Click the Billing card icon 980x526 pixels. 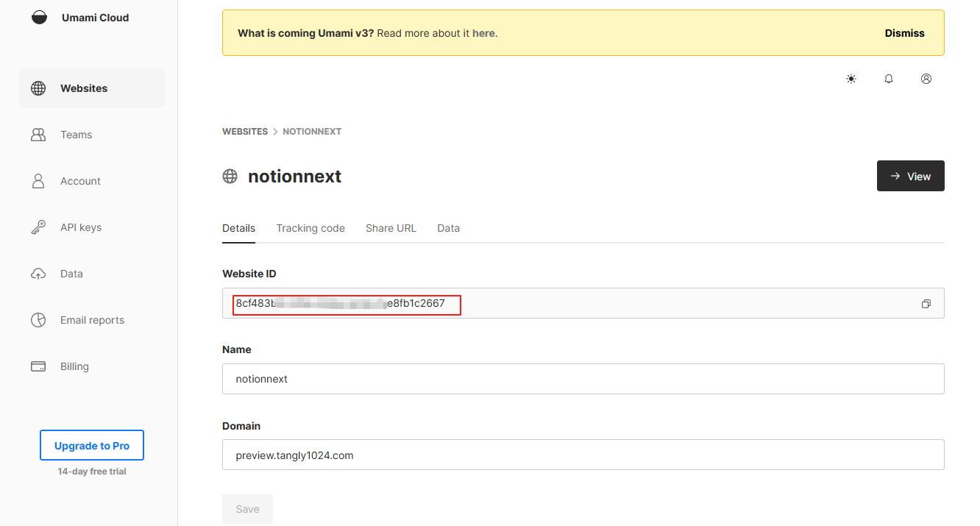click(38, 366)
